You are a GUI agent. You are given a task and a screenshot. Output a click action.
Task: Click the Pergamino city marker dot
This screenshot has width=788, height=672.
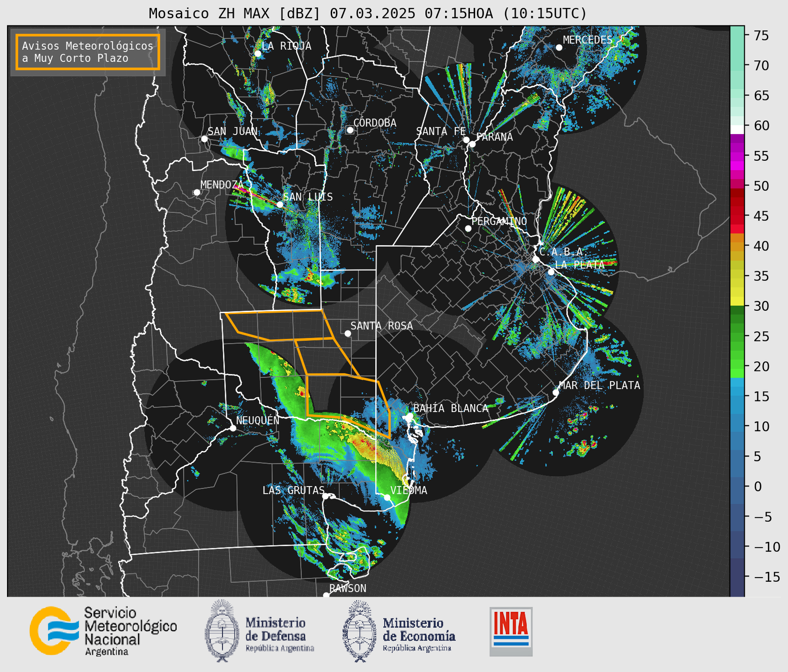pos(468,229)
